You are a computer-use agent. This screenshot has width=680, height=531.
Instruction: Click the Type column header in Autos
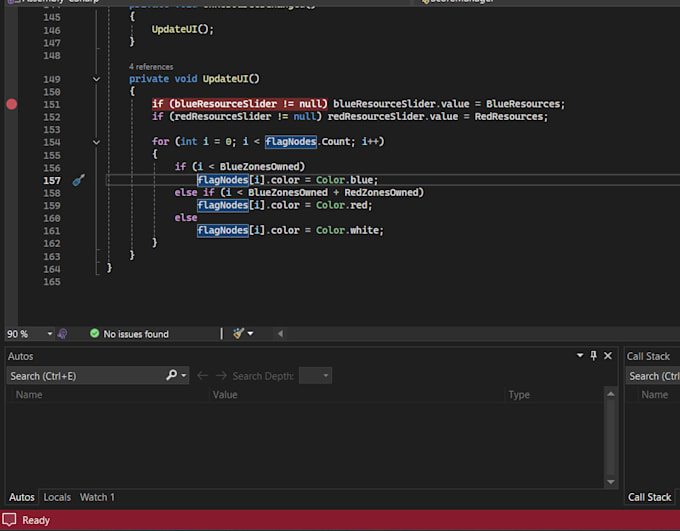(519, 395)
